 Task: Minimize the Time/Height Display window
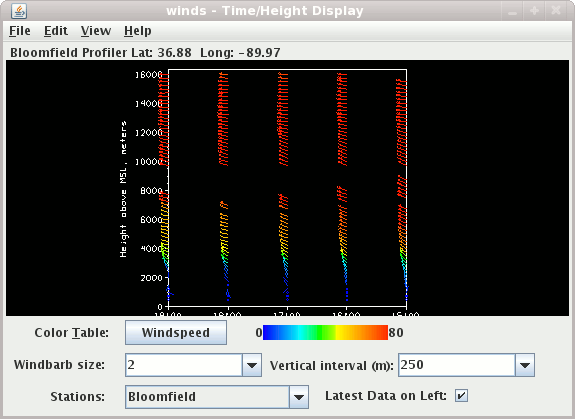tap(512, 11)
